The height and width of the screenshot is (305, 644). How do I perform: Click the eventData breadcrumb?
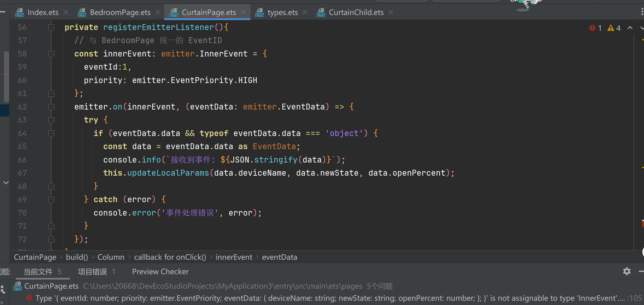pos(279,257)
